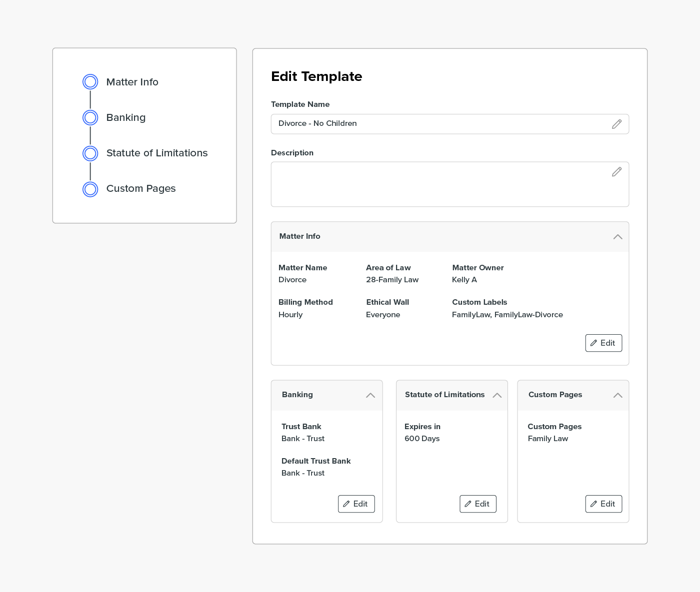The height and width of the screenshot is (592, 700).
Task: Click the pencil icon in Template Name field
Action: (616, 124)
